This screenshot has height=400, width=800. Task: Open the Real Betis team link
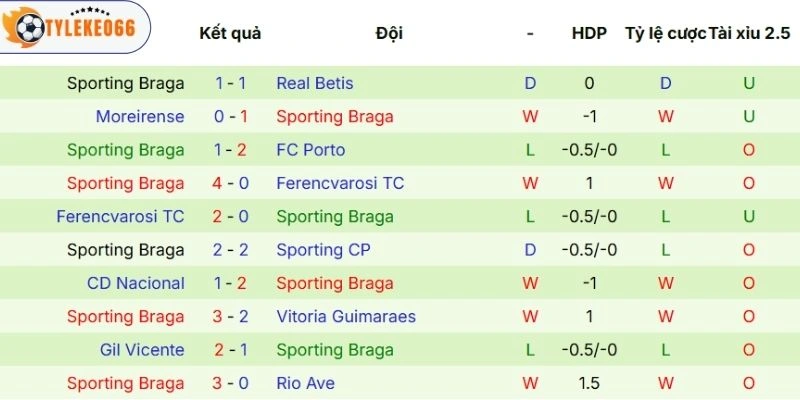tap(314, 83)
